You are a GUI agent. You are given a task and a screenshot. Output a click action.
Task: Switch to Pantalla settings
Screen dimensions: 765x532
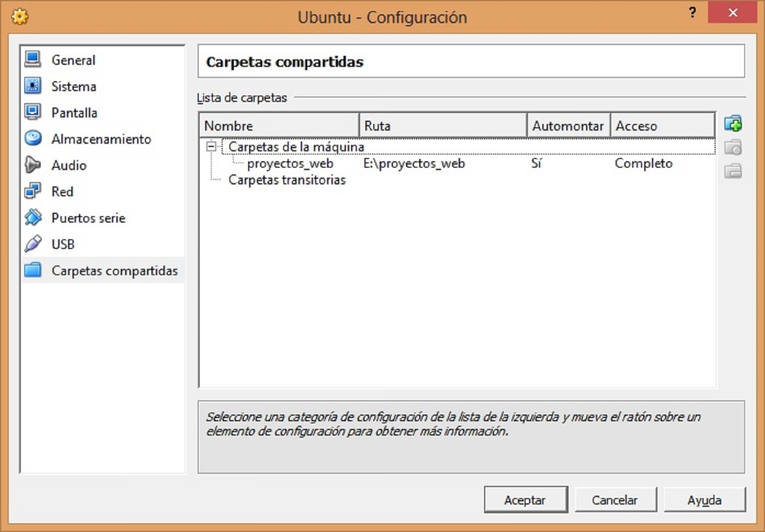point(74,113)
